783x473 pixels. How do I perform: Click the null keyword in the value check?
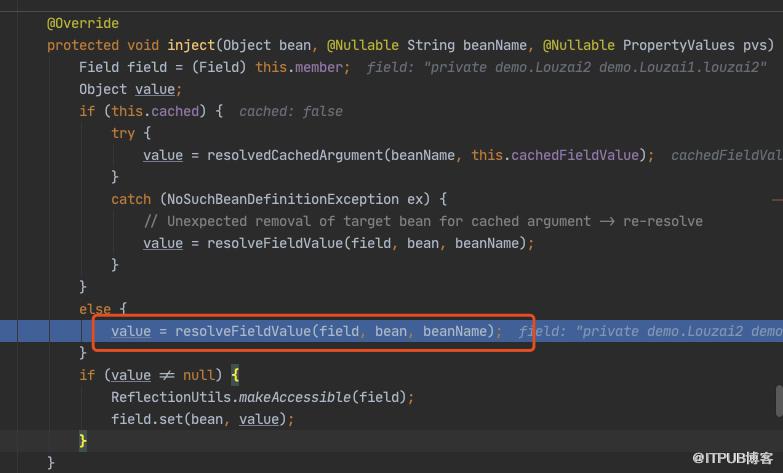[x=199, y=375]
